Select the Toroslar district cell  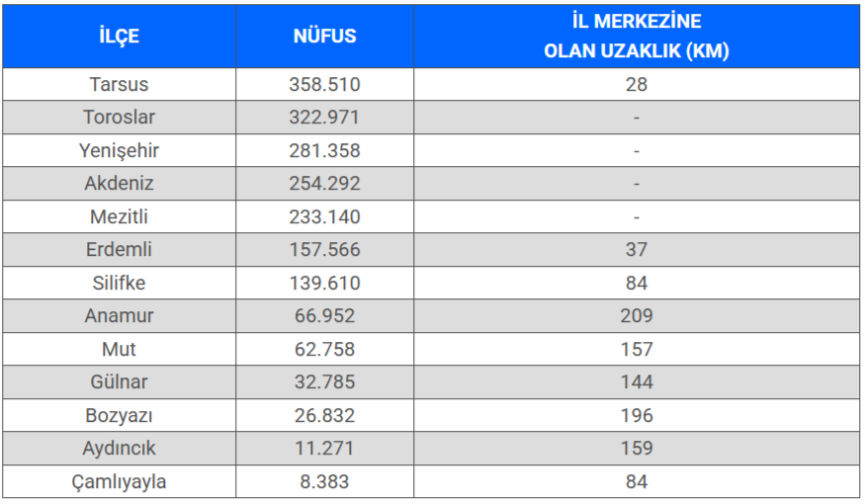coord(120,117)
